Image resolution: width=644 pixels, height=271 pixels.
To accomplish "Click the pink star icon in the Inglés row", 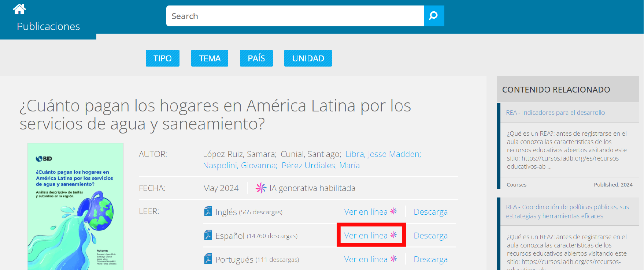I will click(x=394, y=211).
